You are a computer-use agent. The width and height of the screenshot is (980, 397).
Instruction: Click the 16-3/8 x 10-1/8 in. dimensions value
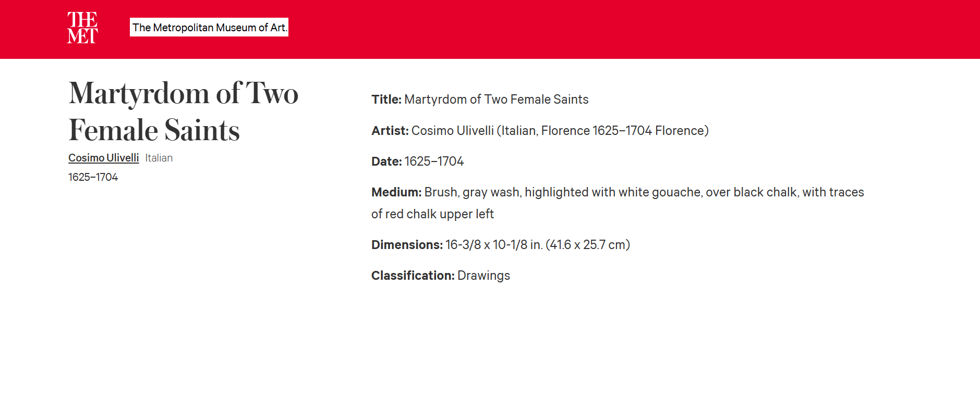(537, 245)
